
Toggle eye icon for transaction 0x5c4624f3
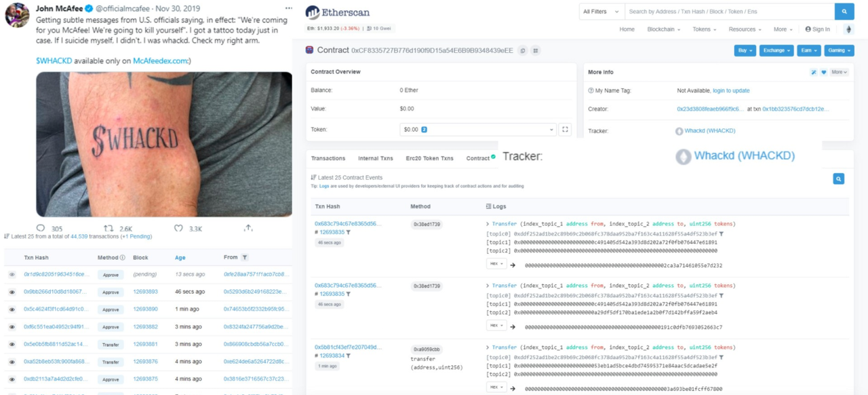pyautogui.click(x=12, y=309)
